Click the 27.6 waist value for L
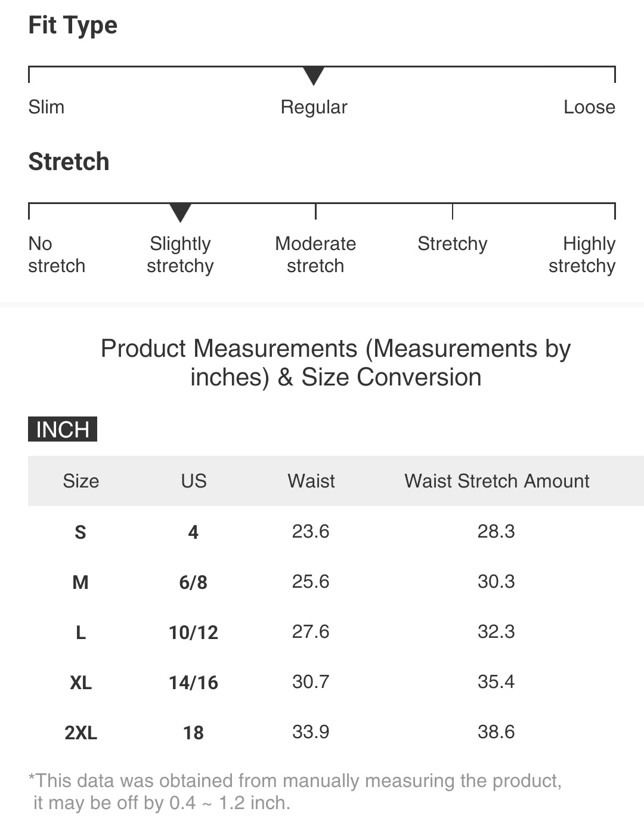Screen dimensions: 644x827 click(311, 632)
